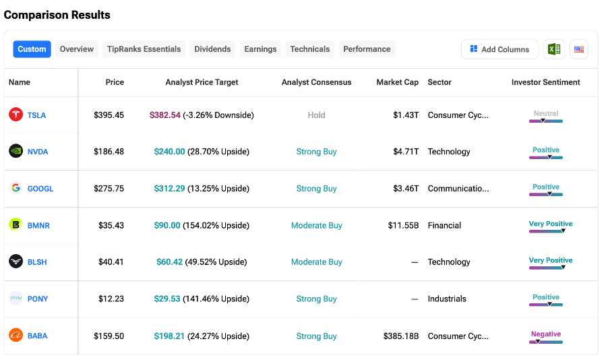Viewport: 608px width, 364px height.
Task: Open the US flag market selector
Action: tap(578, 49)
